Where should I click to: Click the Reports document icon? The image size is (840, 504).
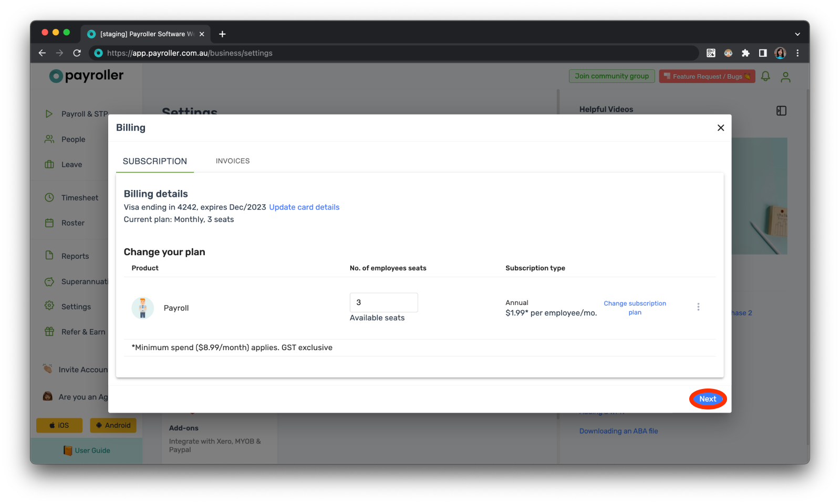click(x=49, y=255)
